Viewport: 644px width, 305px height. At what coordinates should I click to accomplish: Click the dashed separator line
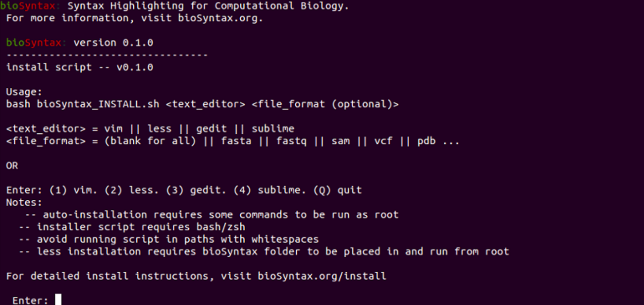point(107,55)
